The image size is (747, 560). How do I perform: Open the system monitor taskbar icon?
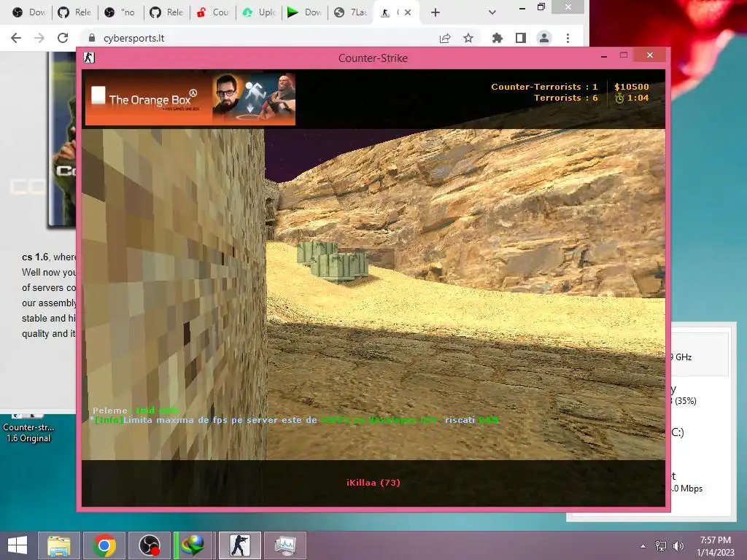pos(285,545)
